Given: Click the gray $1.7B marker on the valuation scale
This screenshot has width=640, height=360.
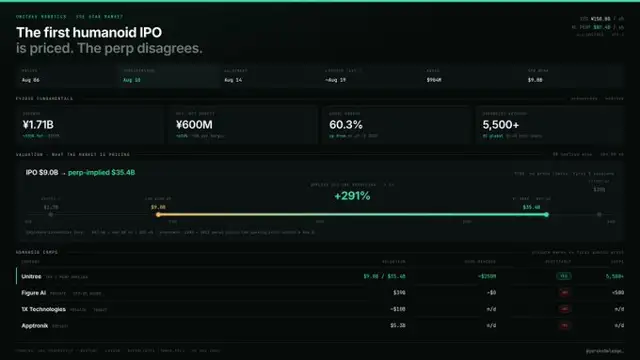Looking at the screenshot, I should pyautogui.click(x=51, y=215).
